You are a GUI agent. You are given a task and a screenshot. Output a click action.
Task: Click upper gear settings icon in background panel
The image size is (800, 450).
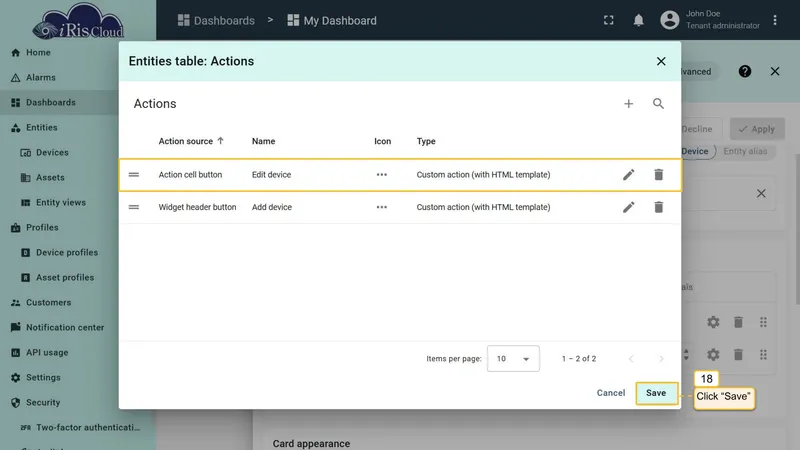(x=713, y=322)
